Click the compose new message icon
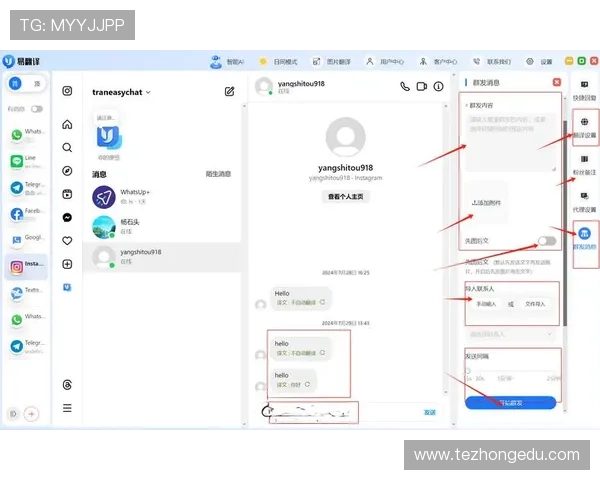 pos(229,91)
